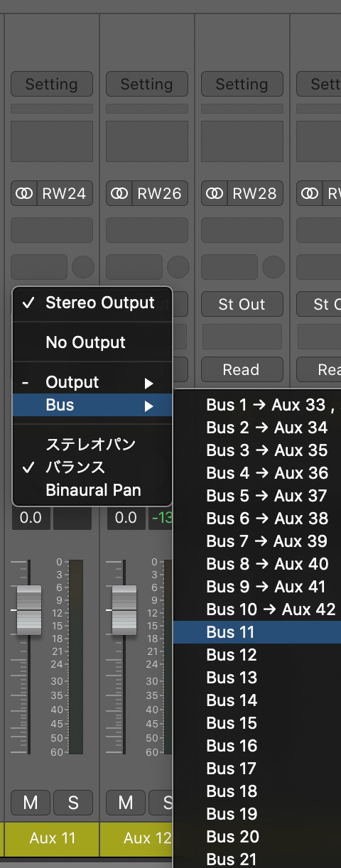Open the St Out output selector
The width and height of the screenshot is (341, 868).
pyautogui.click(x=242, y=304)
